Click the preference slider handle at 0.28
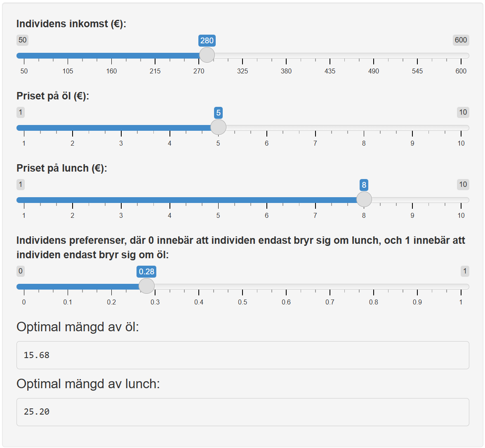Viewport: 485px width, 448px height. click(x=146, y=285)
